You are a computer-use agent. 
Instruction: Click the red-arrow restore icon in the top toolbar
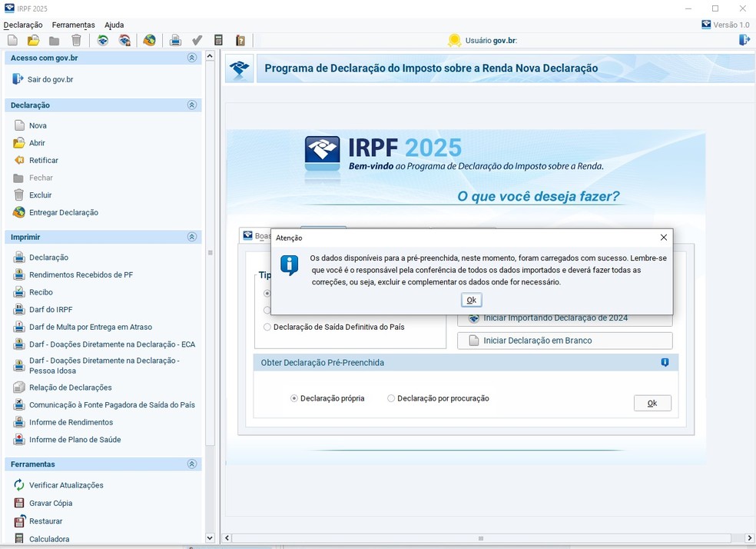coord(124,41)
